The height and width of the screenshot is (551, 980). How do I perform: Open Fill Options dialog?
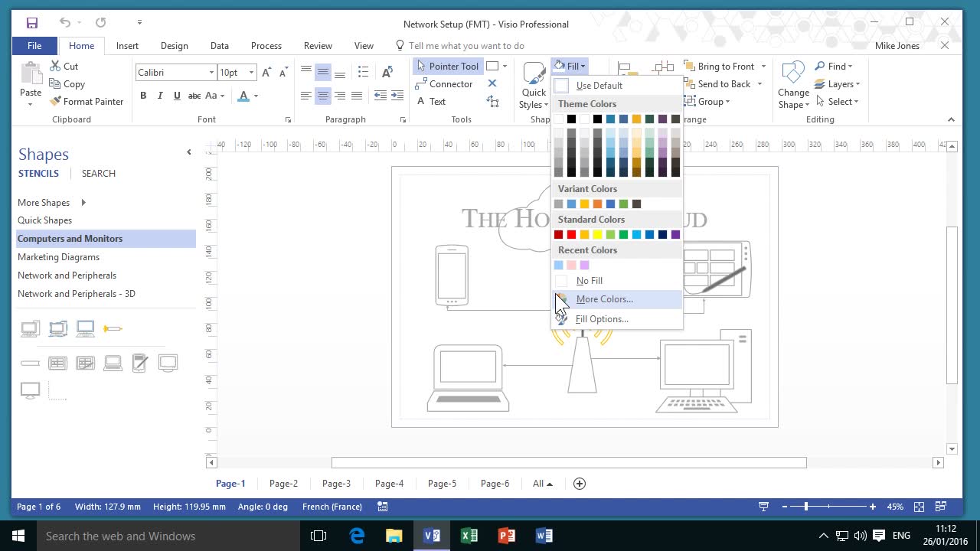point(601,319)
